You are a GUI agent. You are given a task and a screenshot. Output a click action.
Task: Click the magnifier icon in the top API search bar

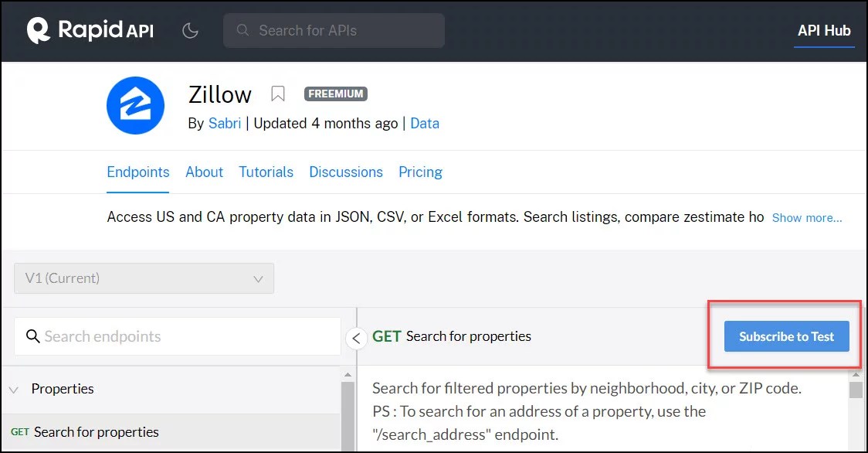242,30
